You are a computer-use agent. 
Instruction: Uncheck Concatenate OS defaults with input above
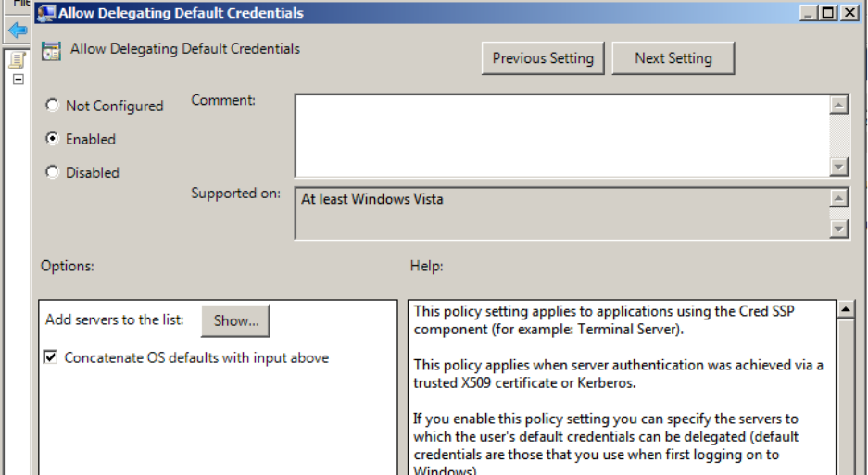[51, 357]
